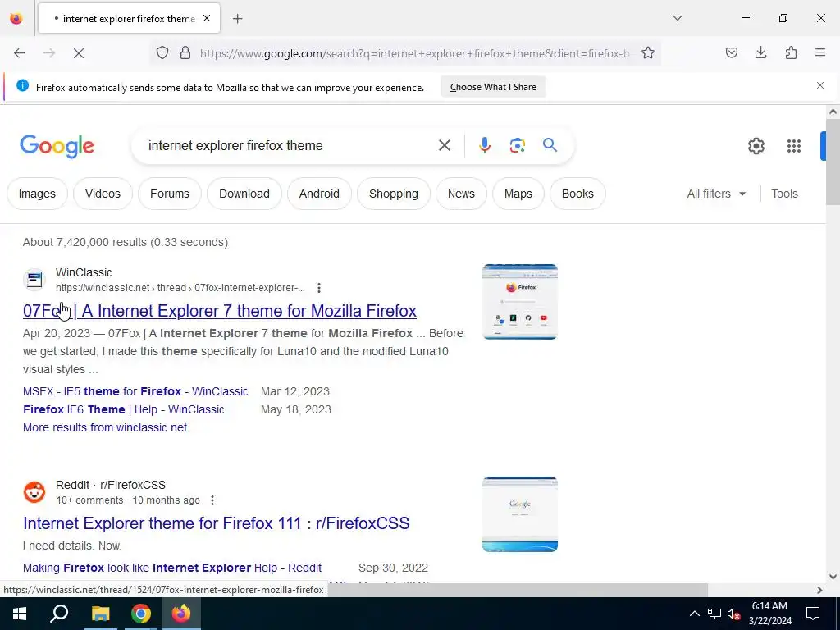
Task: Start Google voice search microphone
Action: tap(484, 145)
